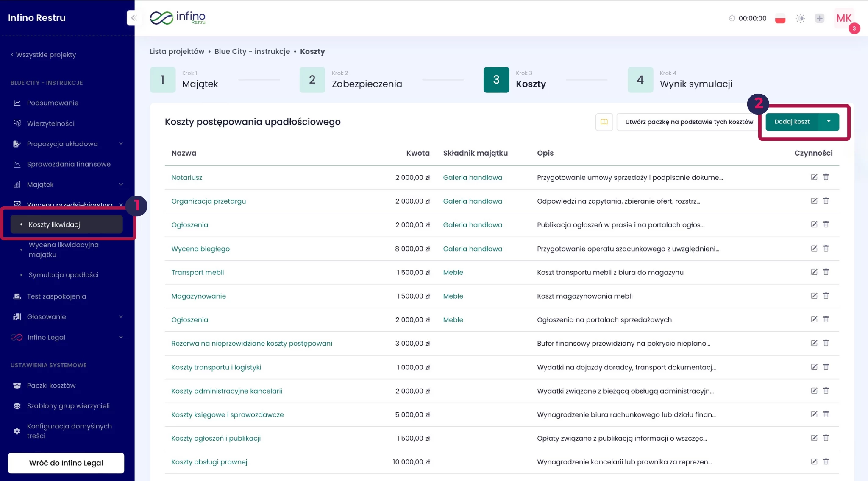The width and height of the screenshot is (868, 481).
Task: Collapse sidebar with arrow icon
Action: point(134,18)
